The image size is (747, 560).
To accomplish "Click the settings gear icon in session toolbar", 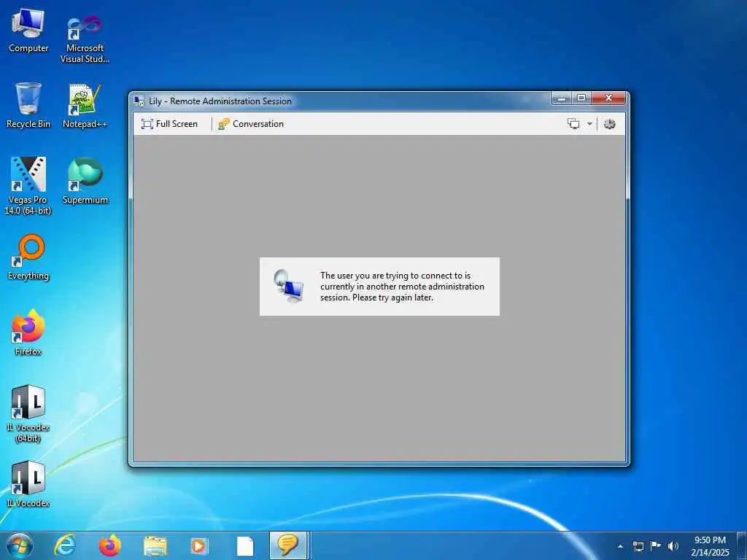I will pos(609,124).
